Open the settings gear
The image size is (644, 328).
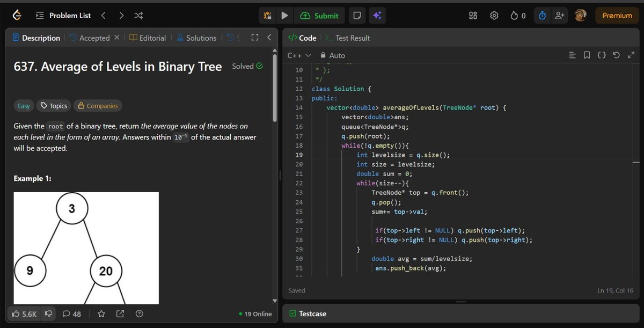(x=494, y=16)
